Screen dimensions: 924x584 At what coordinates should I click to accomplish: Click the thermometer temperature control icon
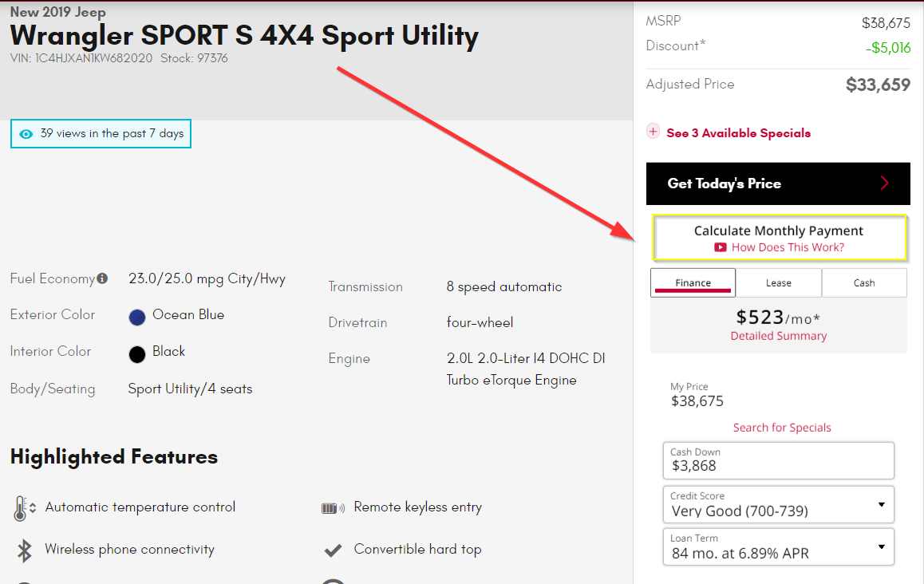[x=24, y=508]
